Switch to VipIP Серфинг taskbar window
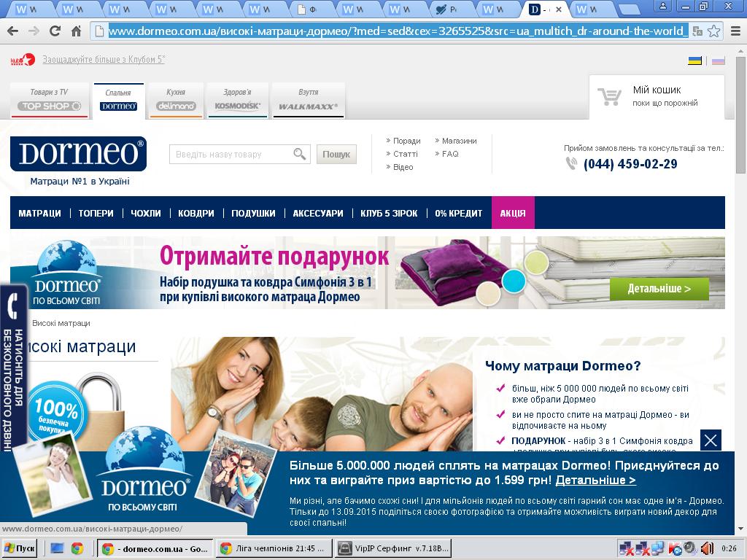 click(x=393, y=548)
